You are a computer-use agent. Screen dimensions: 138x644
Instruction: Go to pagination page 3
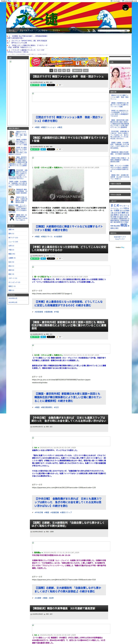click(60, 71)
